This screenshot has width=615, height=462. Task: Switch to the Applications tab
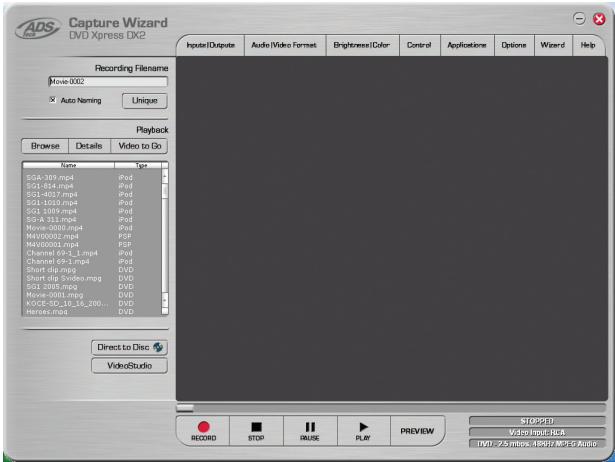point(467,45)
